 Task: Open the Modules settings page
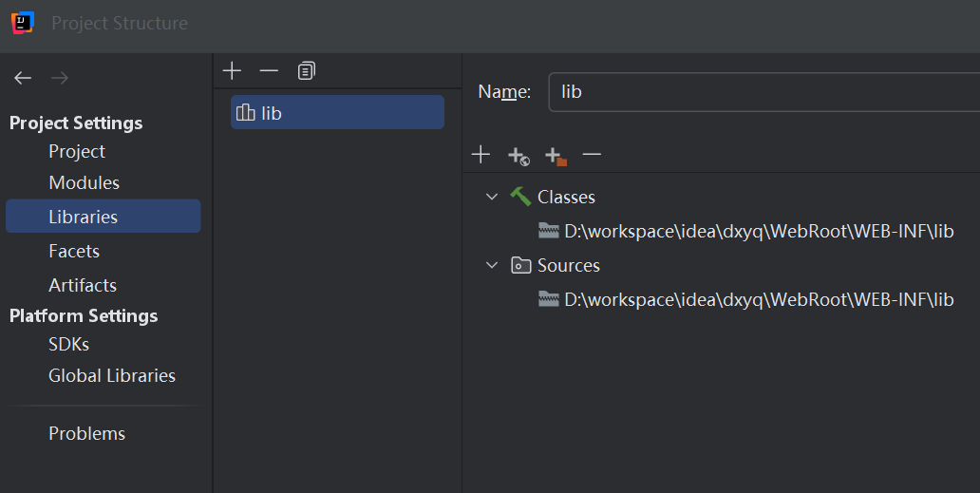click(x=84, y=182)
